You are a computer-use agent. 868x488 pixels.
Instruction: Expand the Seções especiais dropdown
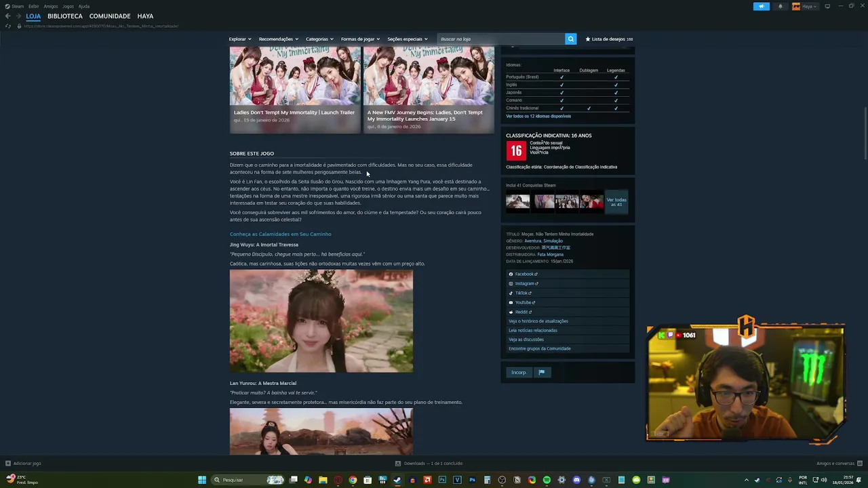[408, 39]
